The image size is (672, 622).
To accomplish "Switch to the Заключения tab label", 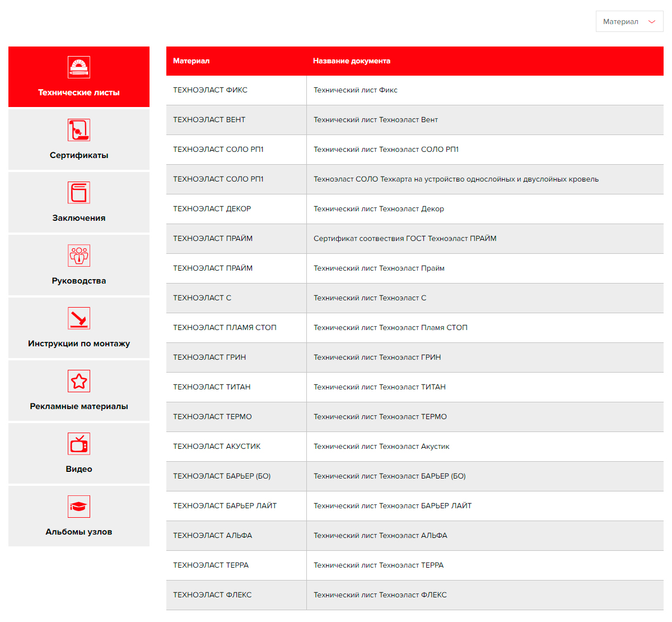I will (79, 218).
